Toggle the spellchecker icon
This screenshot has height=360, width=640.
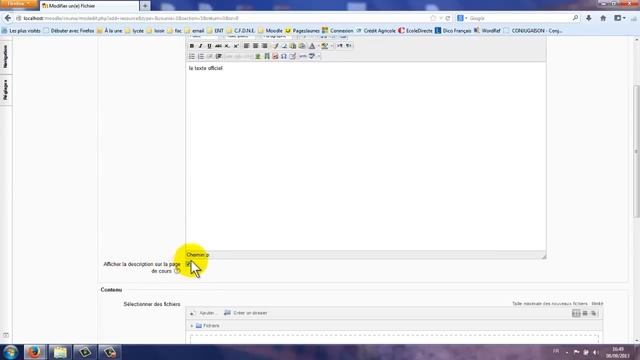pyautogui.click(x=312, y=56)
